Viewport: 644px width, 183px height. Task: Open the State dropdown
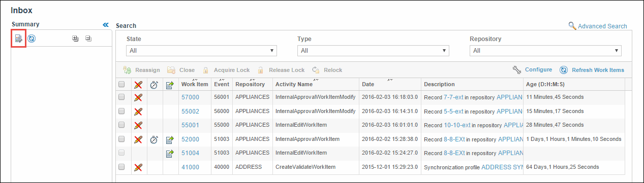point(201,51)
